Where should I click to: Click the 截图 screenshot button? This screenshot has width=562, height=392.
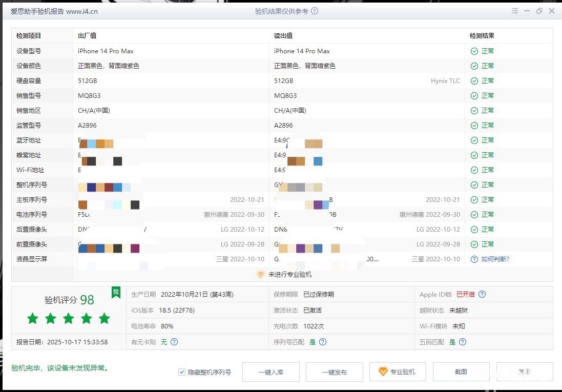pos(461,372)
